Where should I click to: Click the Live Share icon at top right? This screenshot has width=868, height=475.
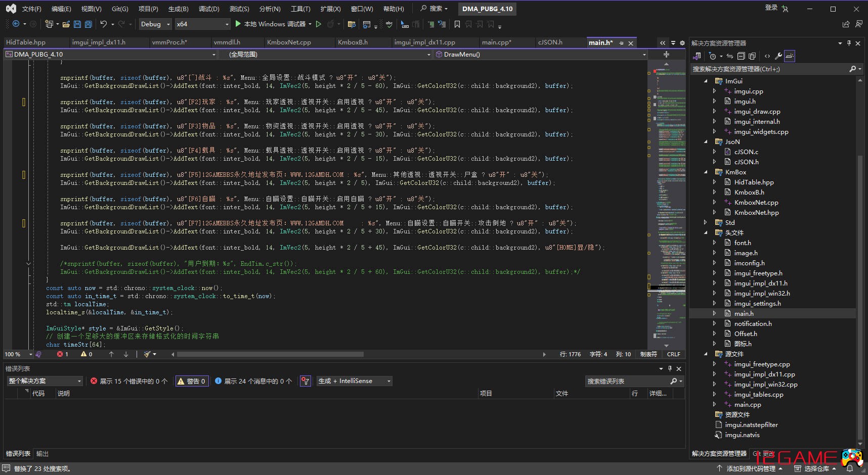point(846,24)
